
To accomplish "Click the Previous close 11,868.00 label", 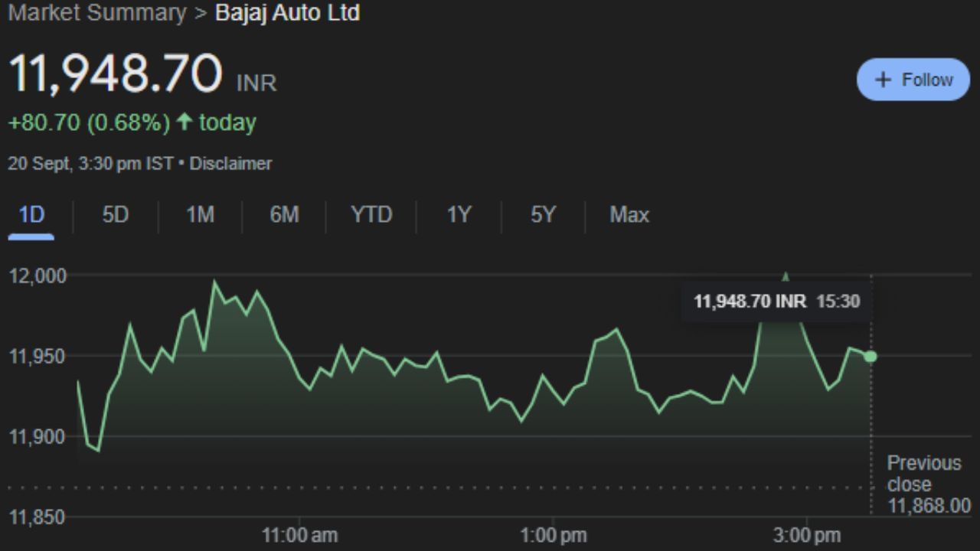I will coord(929,484).
